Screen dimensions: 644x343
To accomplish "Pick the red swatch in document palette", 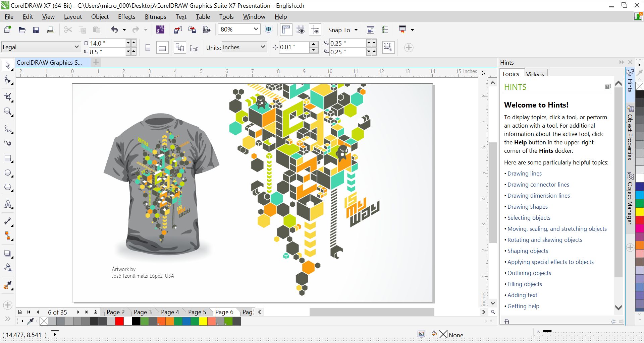I will [119, 321].
